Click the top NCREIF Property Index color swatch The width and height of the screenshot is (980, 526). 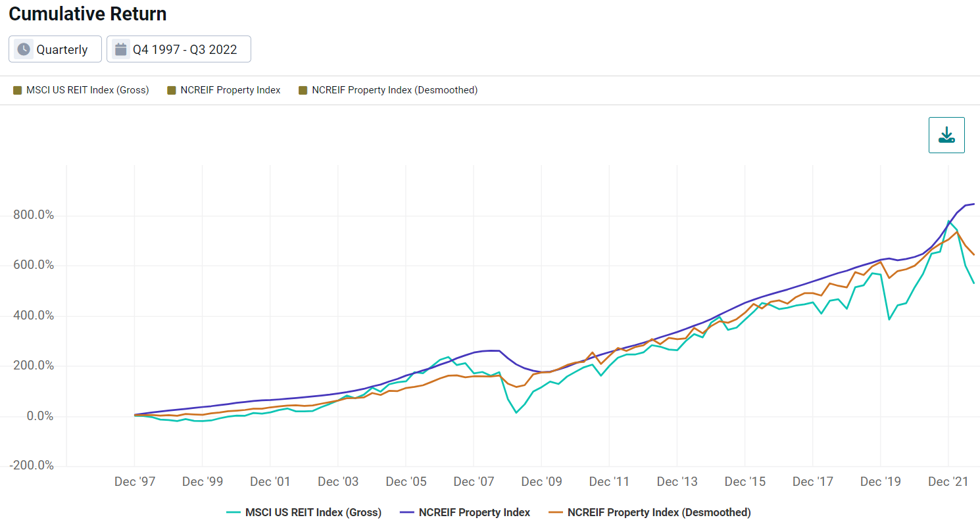[172, 90]
